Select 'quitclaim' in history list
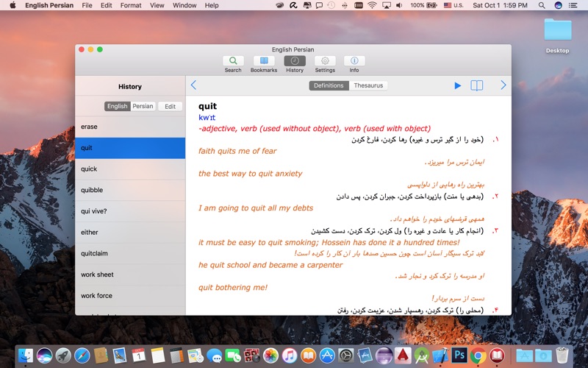 [x=130, y=253]
